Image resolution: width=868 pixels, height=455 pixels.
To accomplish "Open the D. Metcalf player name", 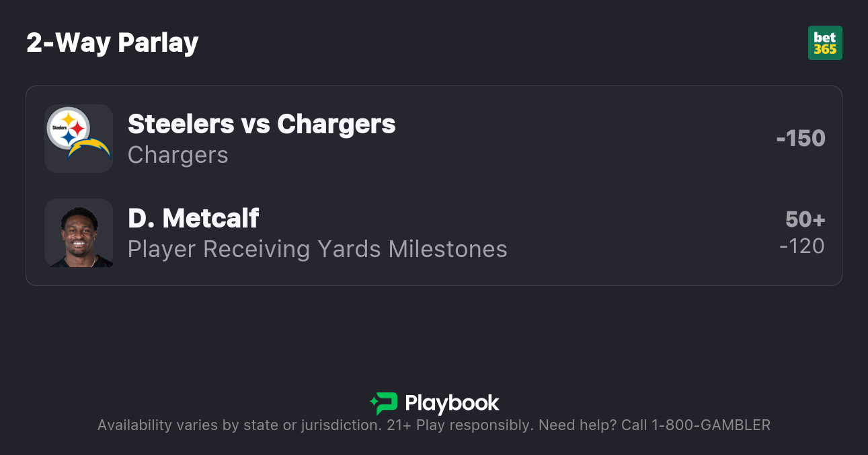I will point(193,218).
